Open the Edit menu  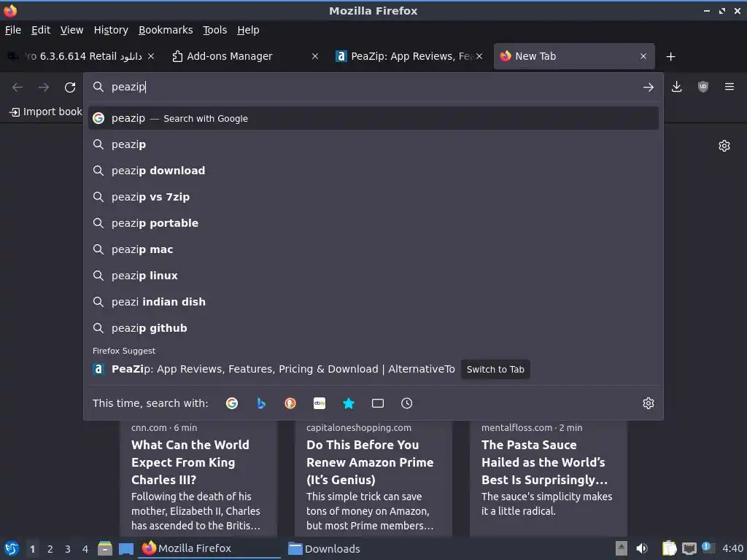41,30
